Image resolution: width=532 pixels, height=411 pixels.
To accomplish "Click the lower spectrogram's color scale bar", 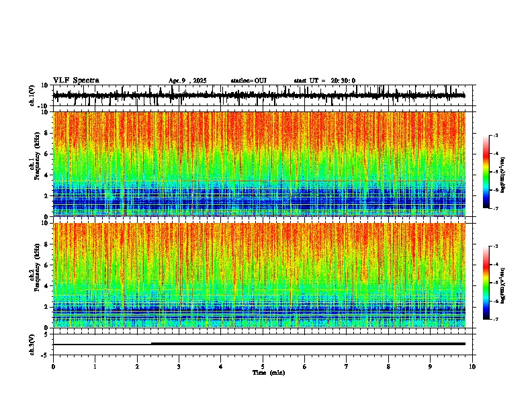I will (x=486, y=283).
